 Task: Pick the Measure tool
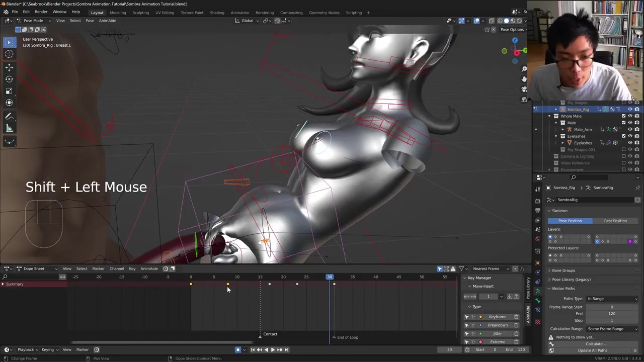pos(9,129)
